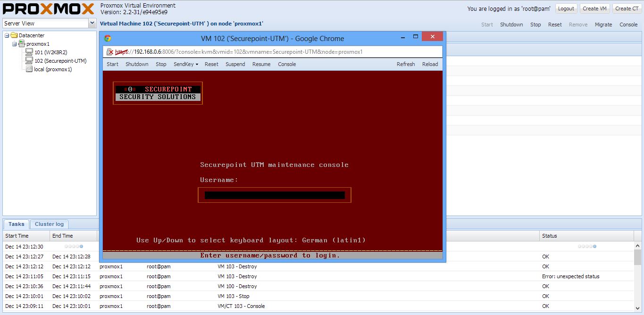Image resolution: width=644 pixels, height=315 pixels.
Task: Select VM 101 (W2K8R2) monitor icon
Action: coord(29,52)
